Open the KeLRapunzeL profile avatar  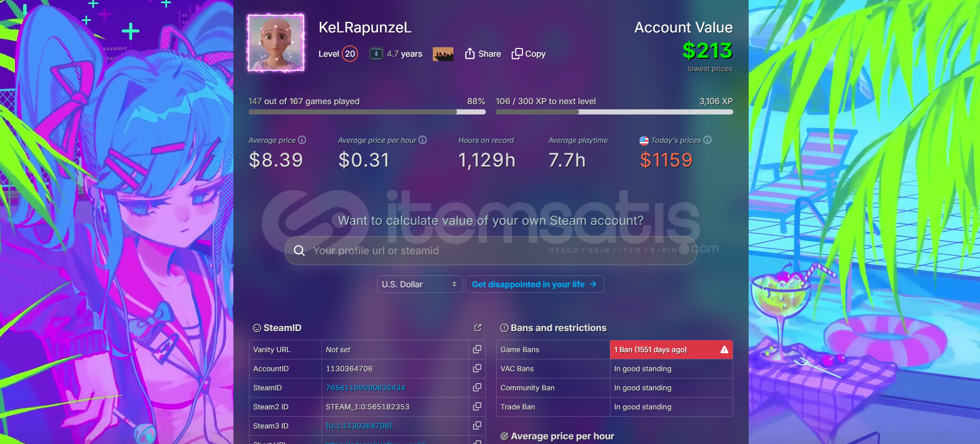[276, 42]
